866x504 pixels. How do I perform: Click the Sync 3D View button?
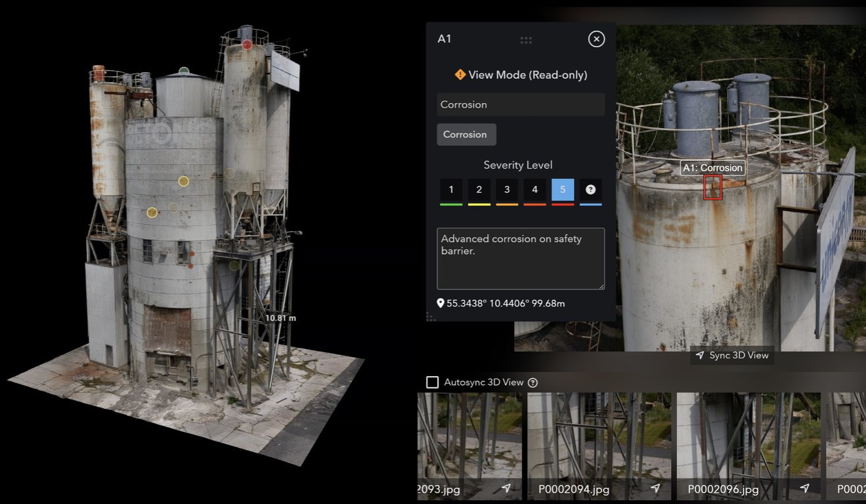732,356
